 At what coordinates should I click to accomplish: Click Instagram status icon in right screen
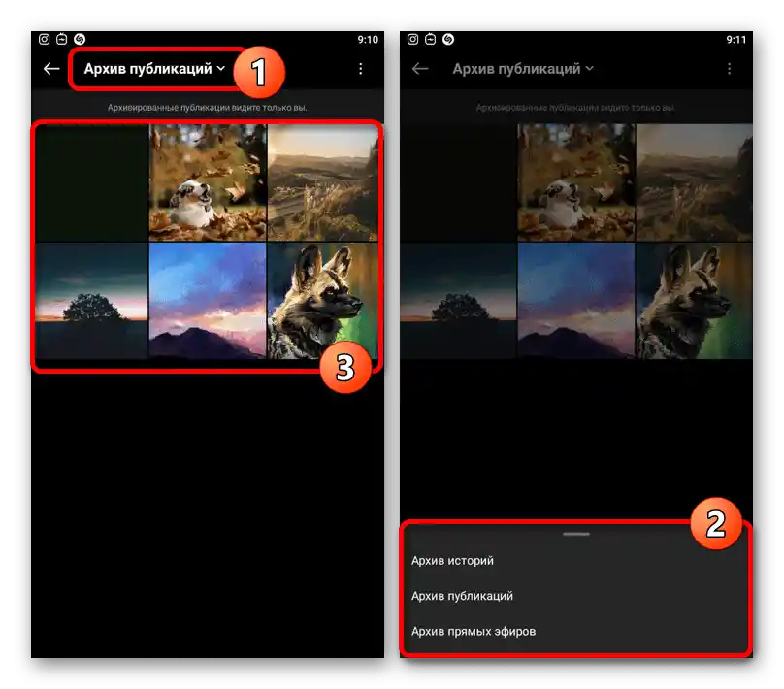point(412,39)
